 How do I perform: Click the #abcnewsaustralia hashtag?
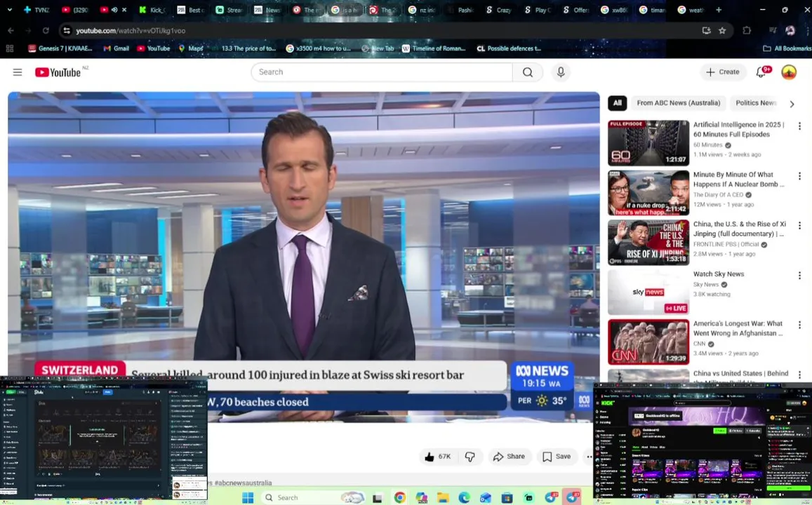coord(243,483)
